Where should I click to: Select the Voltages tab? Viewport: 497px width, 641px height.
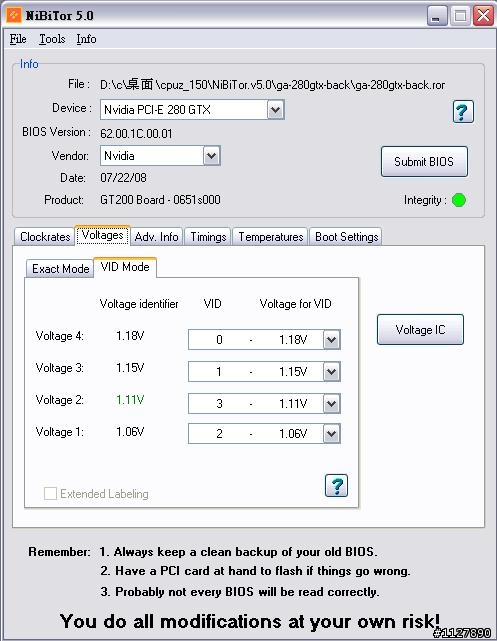point(102,235)
